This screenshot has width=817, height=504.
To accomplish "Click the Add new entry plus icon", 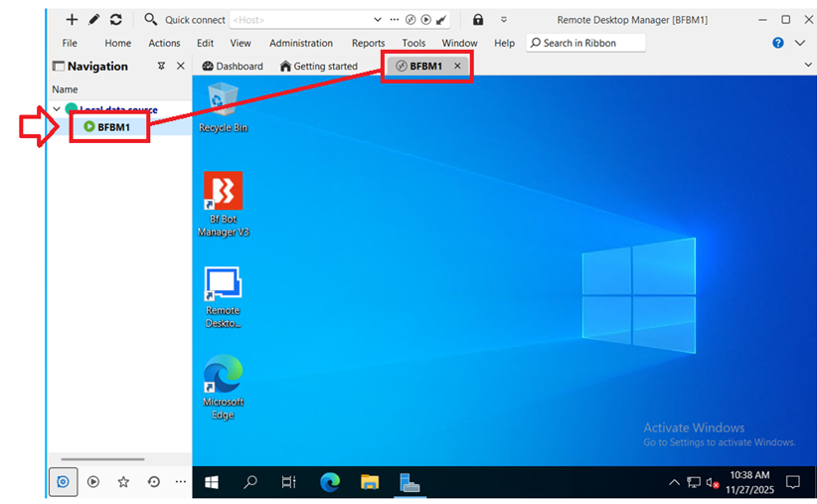I will (x=72, y=19).
